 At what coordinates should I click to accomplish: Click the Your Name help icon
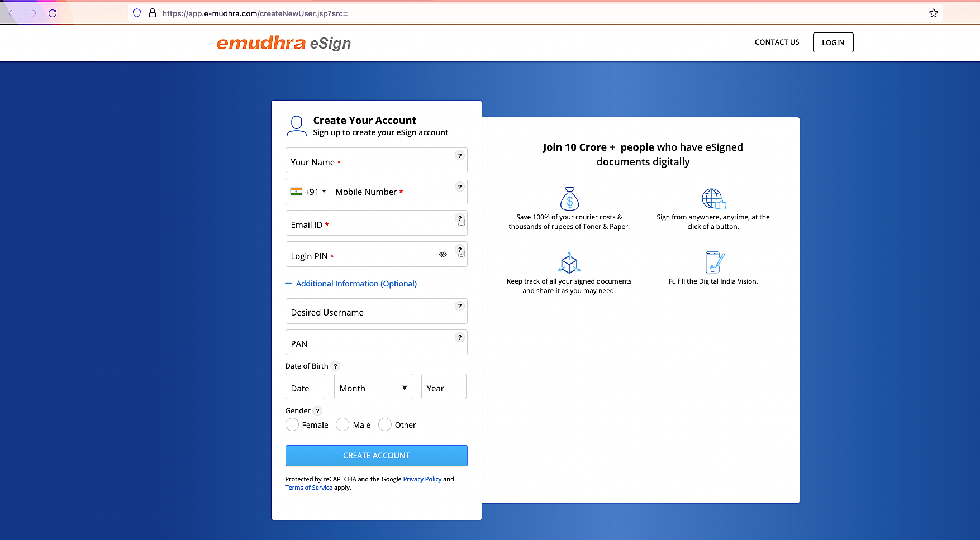coord(460,156)
